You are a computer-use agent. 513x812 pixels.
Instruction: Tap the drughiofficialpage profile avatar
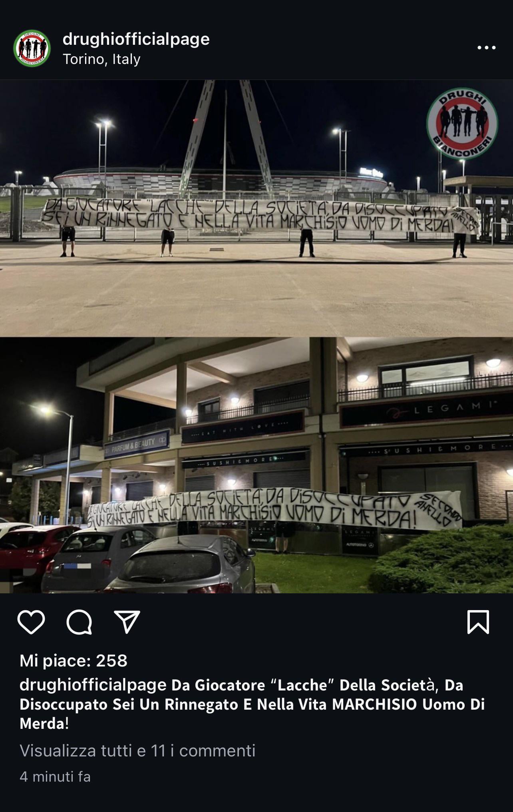32,48
